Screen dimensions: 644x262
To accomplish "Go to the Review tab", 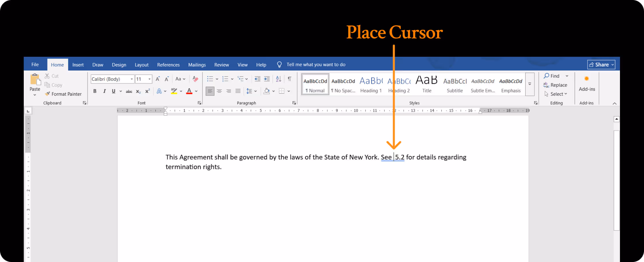I will pos(222,65).
